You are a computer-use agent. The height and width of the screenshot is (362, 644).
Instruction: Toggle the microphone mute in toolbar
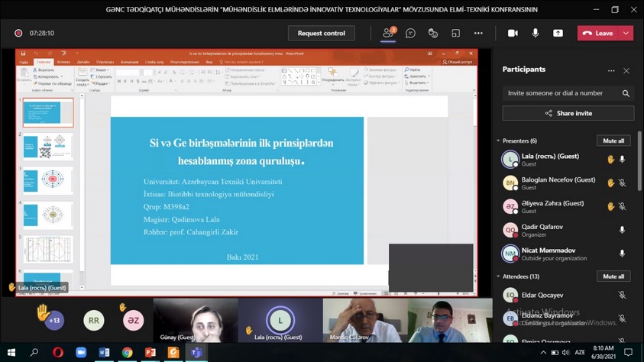click(x=535, y=34)
